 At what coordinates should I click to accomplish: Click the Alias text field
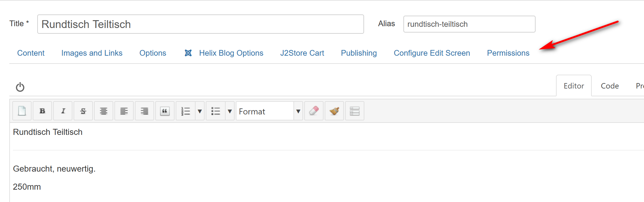click(469, 24)
